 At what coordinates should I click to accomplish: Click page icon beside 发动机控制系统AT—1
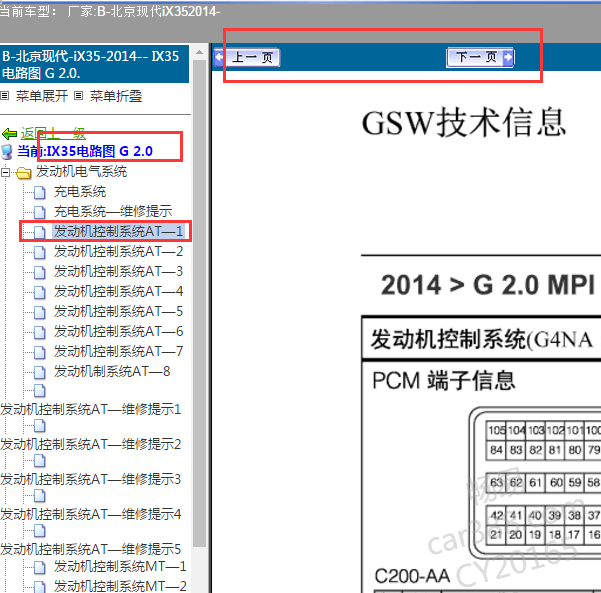[x=39, y=232]
